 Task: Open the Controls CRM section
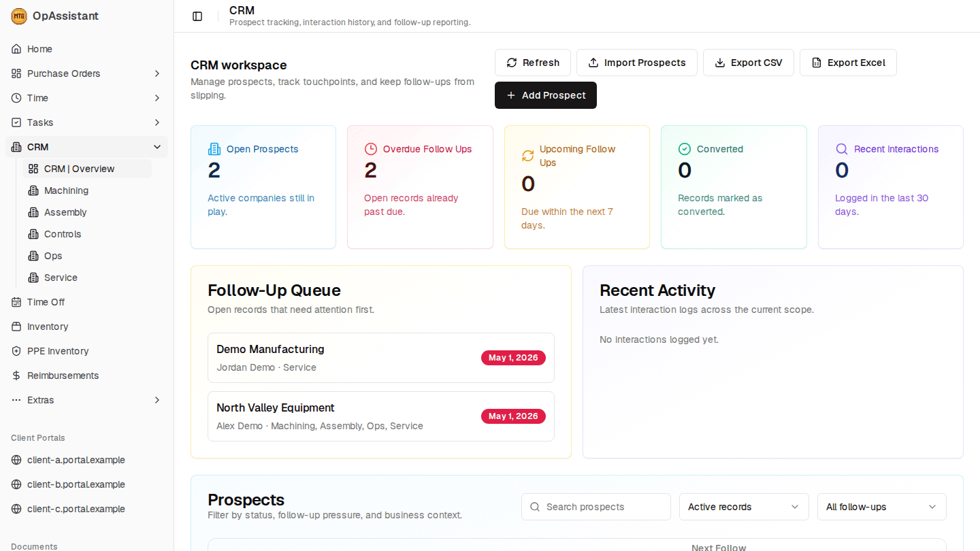(87, 234)
